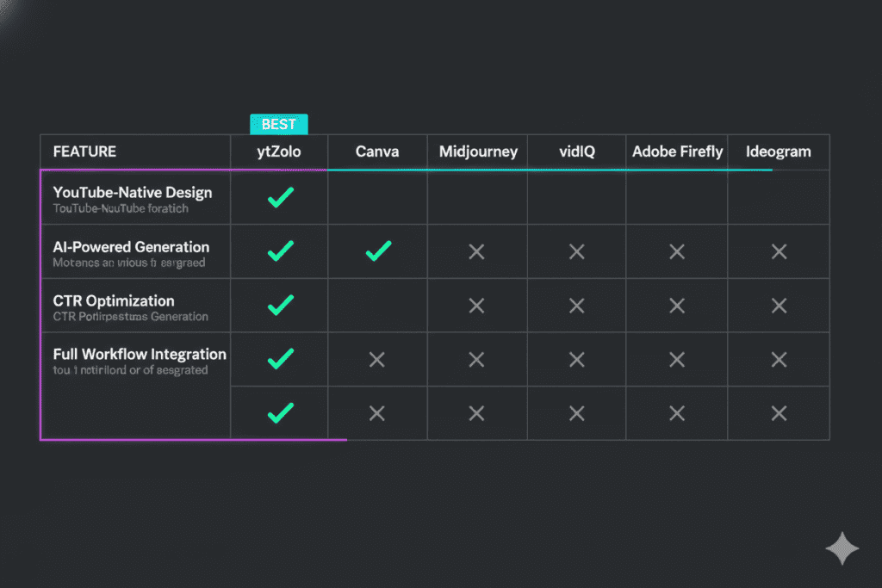
Task: Click the Canva X in the unlabeled last row
Action: click(377, 414)
